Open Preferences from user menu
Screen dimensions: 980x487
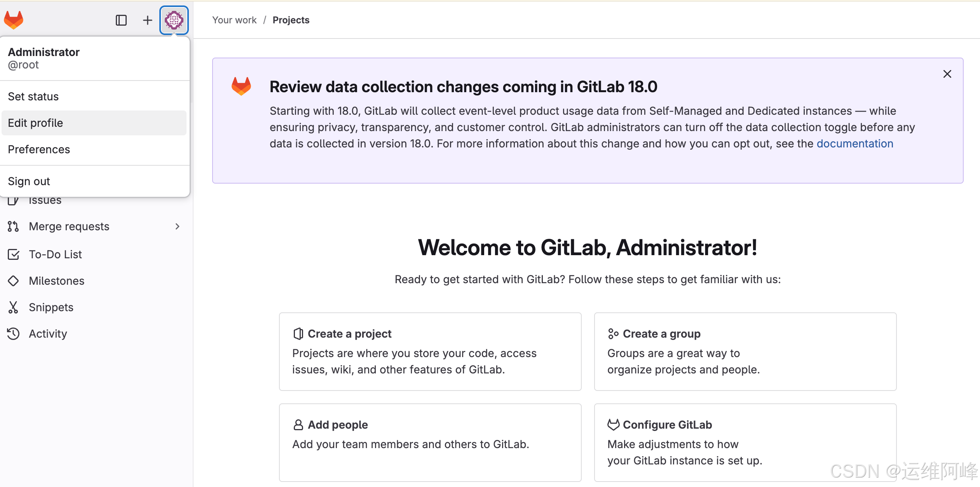coord(39,149)
